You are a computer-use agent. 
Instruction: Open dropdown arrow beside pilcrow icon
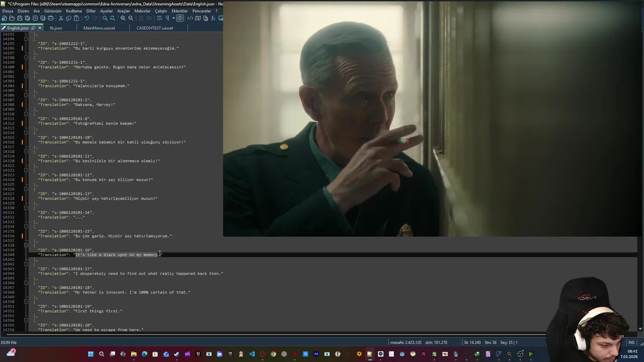click(173, 18)
